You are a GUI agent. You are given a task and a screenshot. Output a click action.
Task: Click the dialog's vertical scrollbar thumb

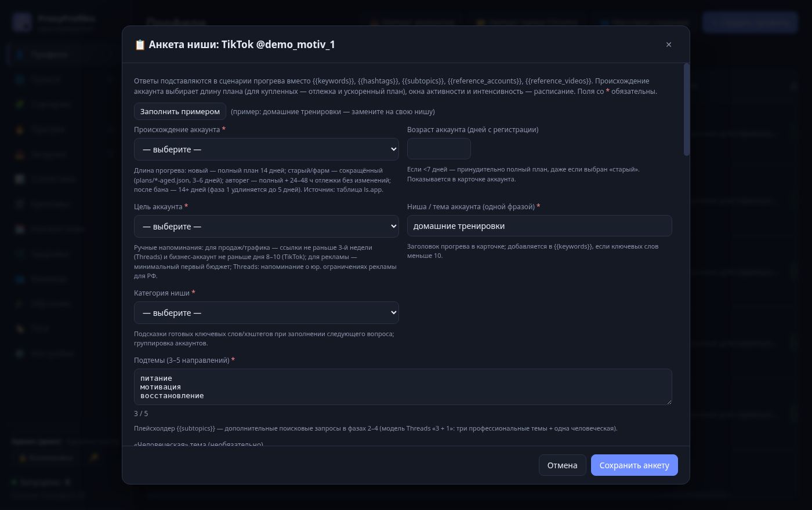[x=687, y=110]
